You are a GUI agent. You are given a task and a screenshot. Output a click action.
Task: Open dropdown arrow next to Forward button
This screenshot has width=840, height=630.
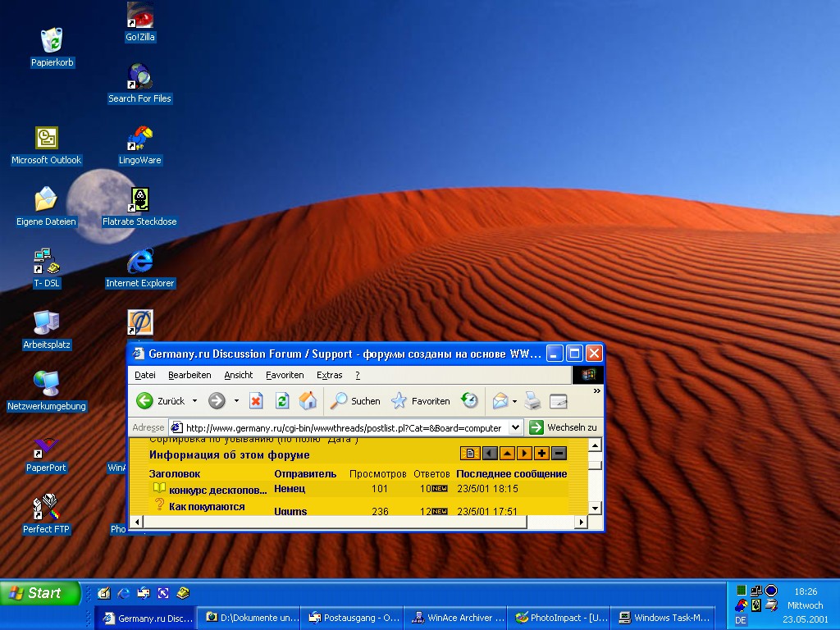pos(236,400)
